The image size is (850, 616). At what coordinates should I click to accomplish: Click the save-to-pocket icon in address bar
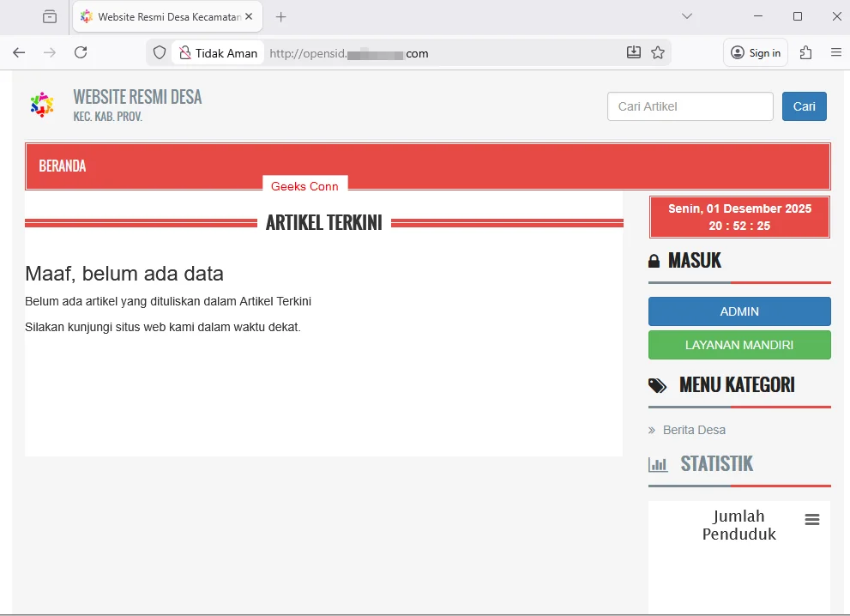click(633, 52)
